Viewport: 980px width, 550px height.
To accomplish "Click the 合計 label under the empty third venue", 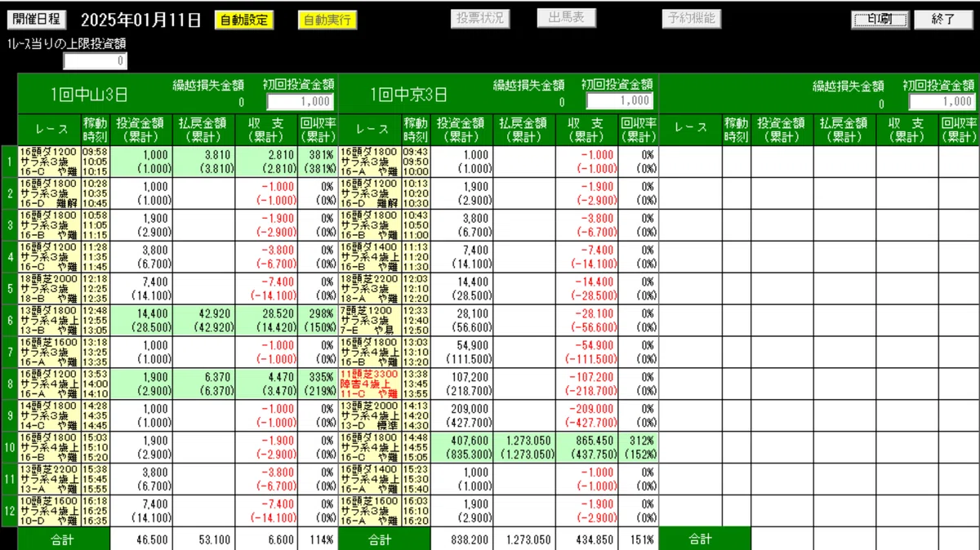I will coord(704,539).
